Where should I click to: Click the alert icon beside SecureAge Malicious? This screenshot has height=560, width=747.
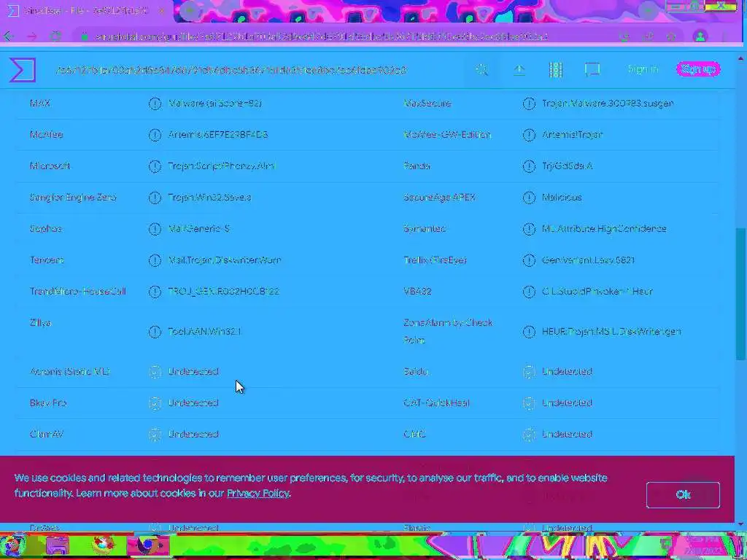point(529,198)
